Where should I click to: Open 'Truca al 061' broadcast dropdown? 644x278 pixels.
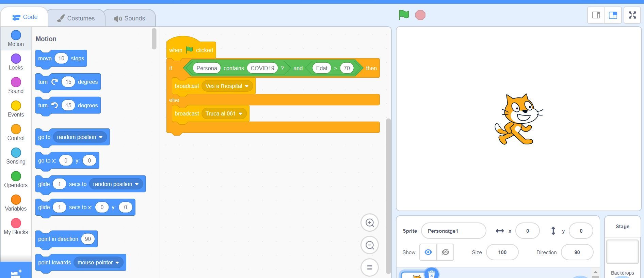tap(241, 114)
